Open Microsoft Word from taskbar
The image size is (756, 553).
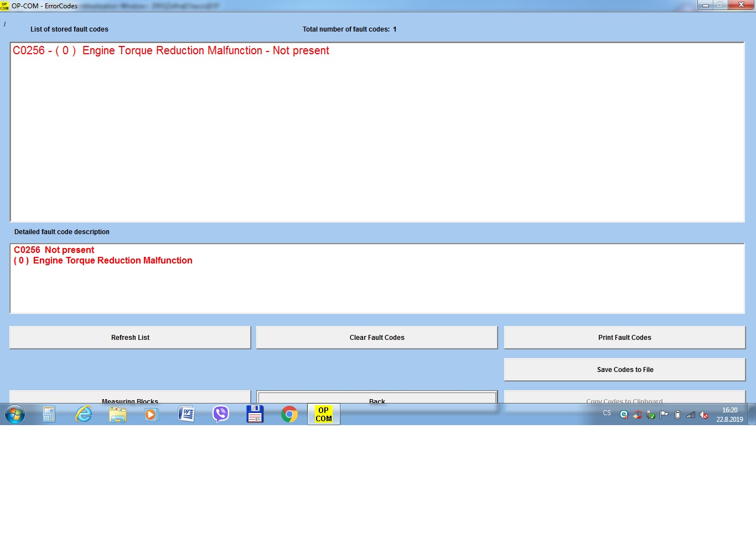[x=187, y=414]
